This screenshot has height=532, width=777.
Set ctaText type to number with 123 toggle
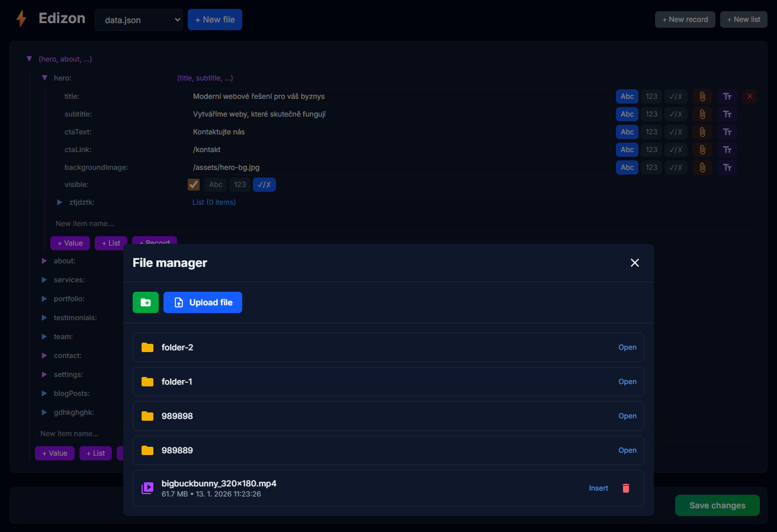651,131
